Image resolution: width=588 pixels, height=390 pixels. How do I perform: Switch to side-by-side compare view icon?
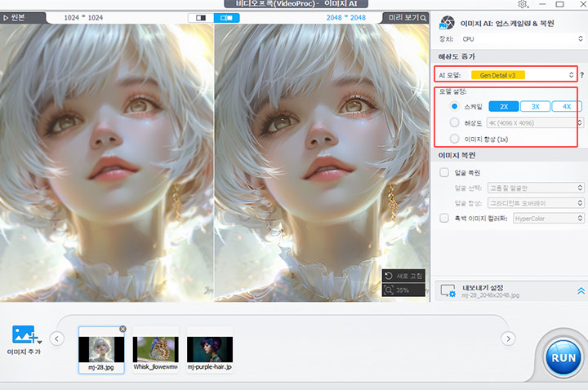pyautogui.click(x=226, y=18)
